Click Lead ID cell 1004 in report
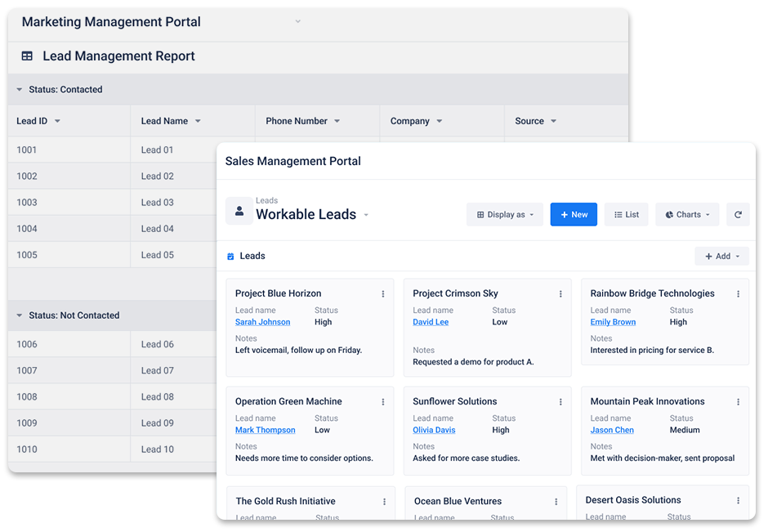This screenshot has height=532, width=768. pos(69,229)
